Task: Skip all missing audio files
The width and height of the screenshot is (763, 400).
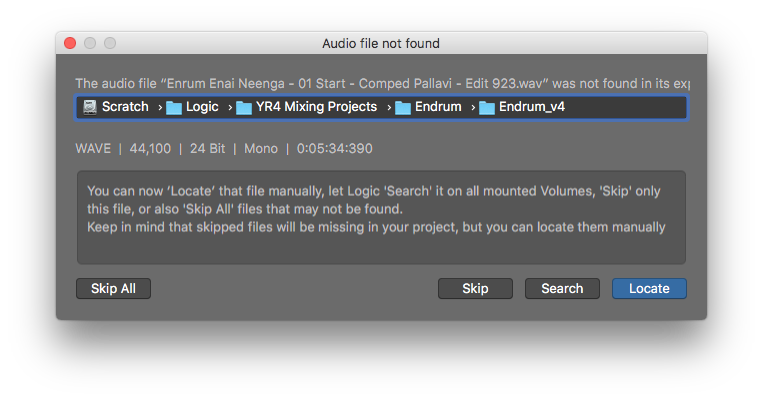Action: [113, 289]
